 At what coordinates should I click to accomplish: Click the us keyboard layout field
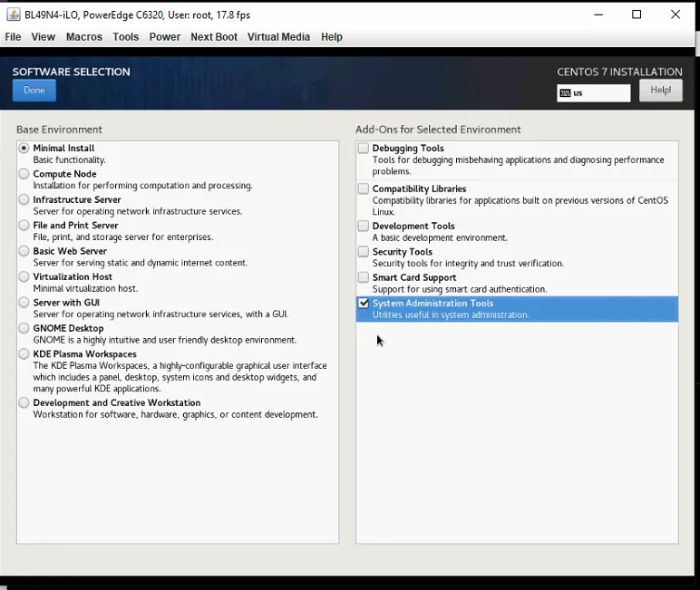[594, 93]
